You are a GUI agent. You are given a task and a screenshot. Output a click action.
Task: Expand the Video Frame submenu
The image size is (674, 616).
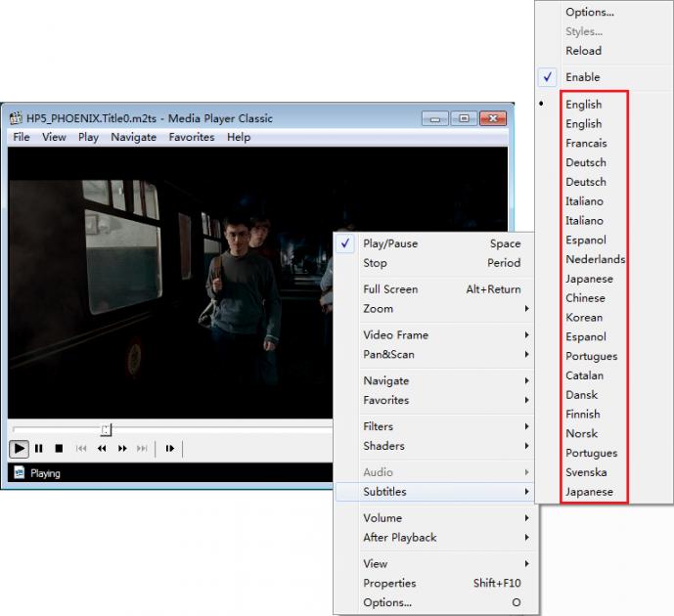pyautogui.click(x=434, y=335)
